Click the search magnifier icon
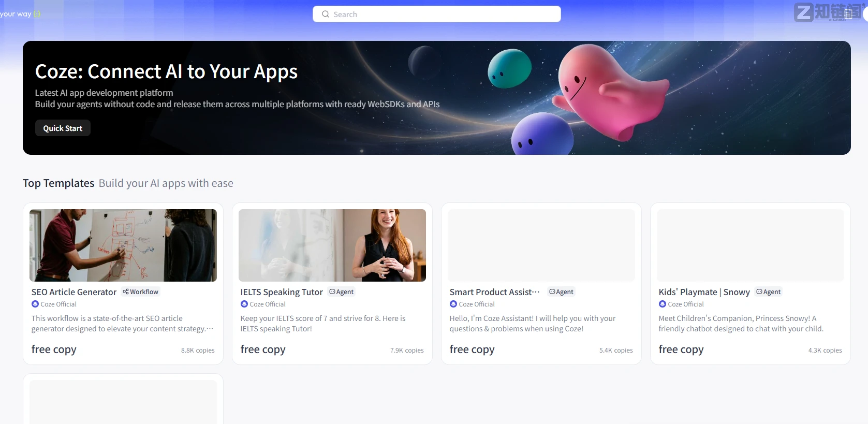Screen dimensions: 868x424 [326, 14]
